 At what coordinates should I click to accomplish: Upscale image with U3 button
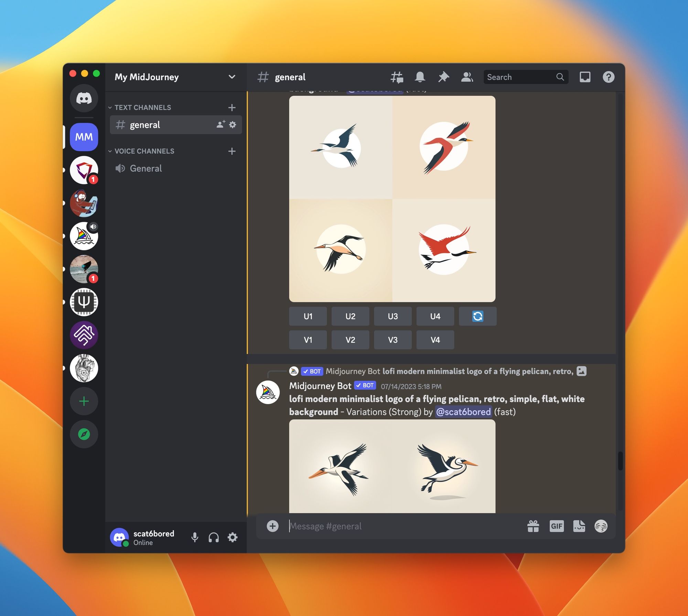point(393,316)
